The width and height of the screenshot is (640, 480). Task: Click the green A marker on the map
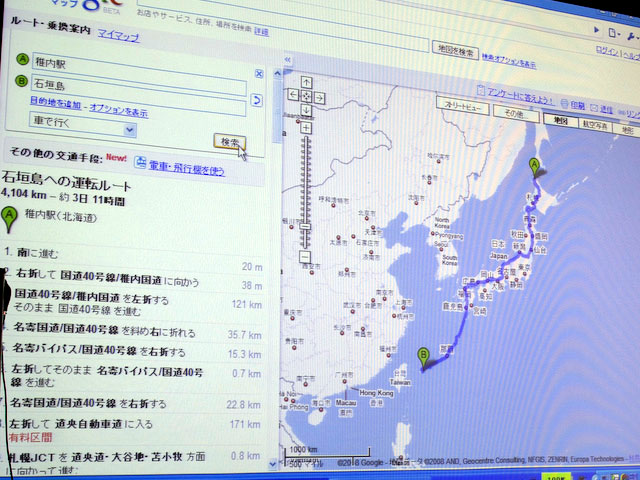coord(534,167)
